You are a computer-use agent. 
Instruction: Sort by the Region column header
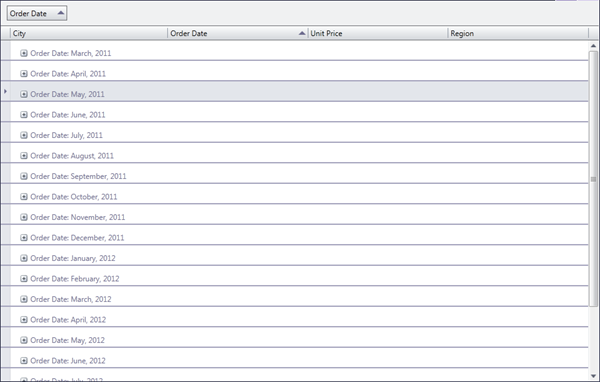pos(518,33)
